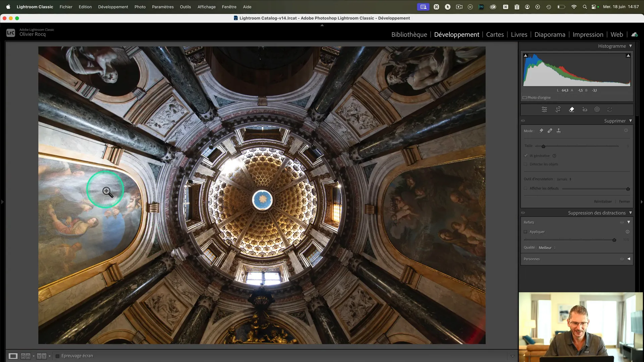
Task: Switch to the Cartes module
Action: [495, 35]
